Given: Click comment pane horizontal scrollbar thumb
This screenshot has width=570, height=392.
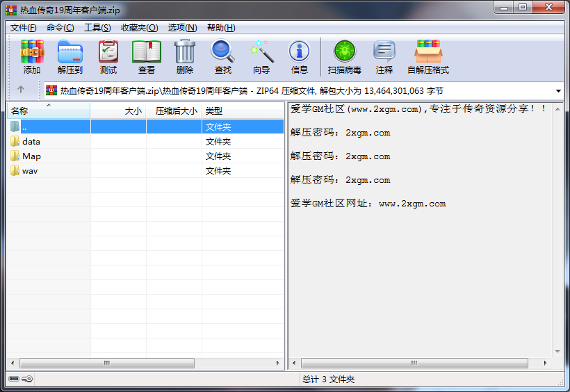Looking at the screenshot, I should [x=414, y=363].
